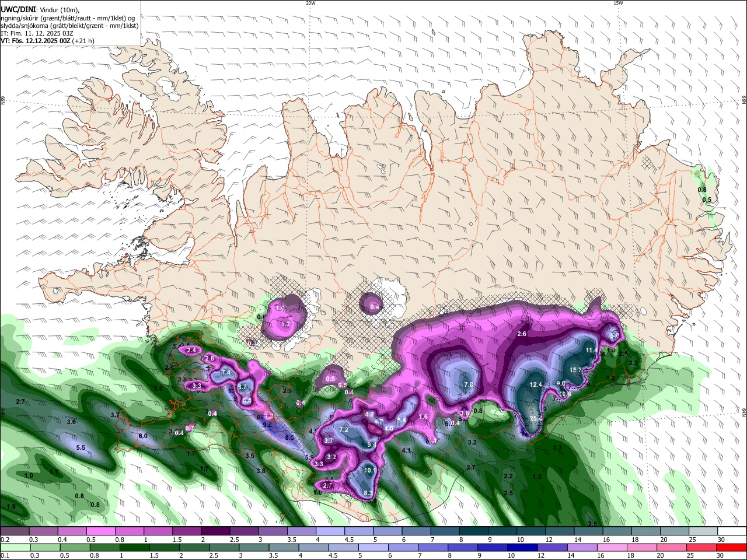
Task: Click the 7.4 precipitation value
Action: tap(226, 372)
